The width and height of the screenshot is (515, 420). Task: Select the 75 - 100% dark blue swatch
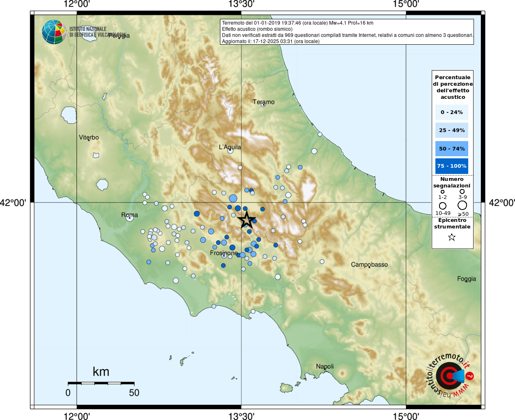(451, 166)
